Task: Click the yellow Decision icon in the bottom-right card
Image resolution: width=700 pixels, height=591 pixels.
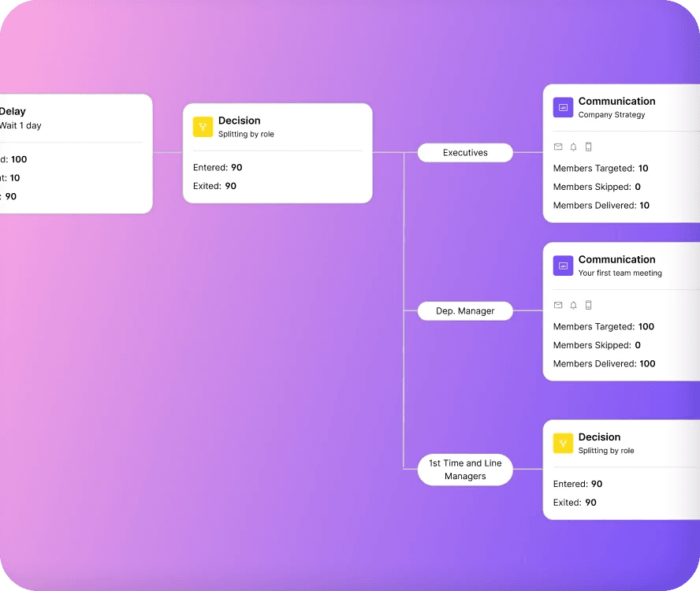Action: [563, 443]
